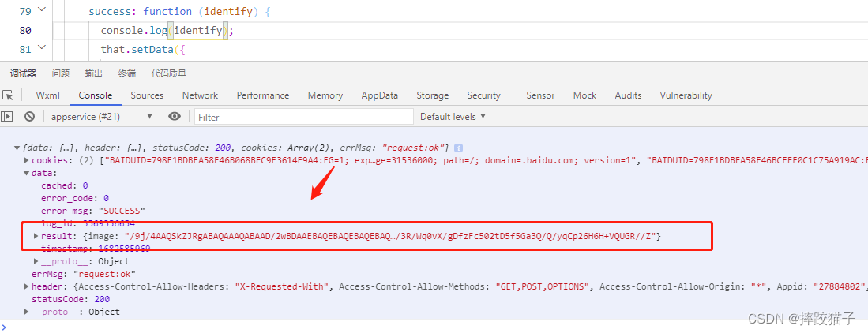Switch to the Storage tab
Viewport: 868px width, 333px height.
[432, 95]
